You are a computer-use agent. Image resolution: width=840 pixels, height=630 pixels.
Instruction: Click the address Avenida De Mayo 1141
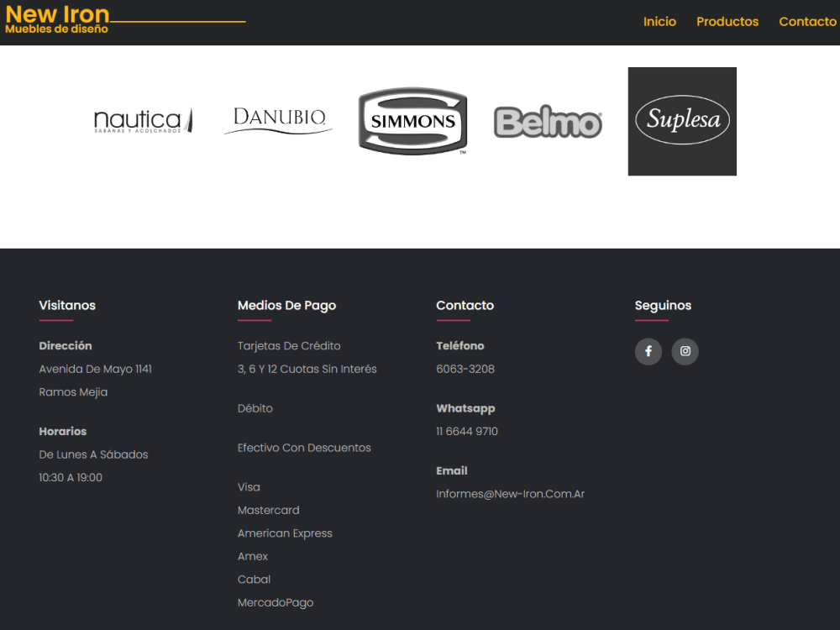95,369
